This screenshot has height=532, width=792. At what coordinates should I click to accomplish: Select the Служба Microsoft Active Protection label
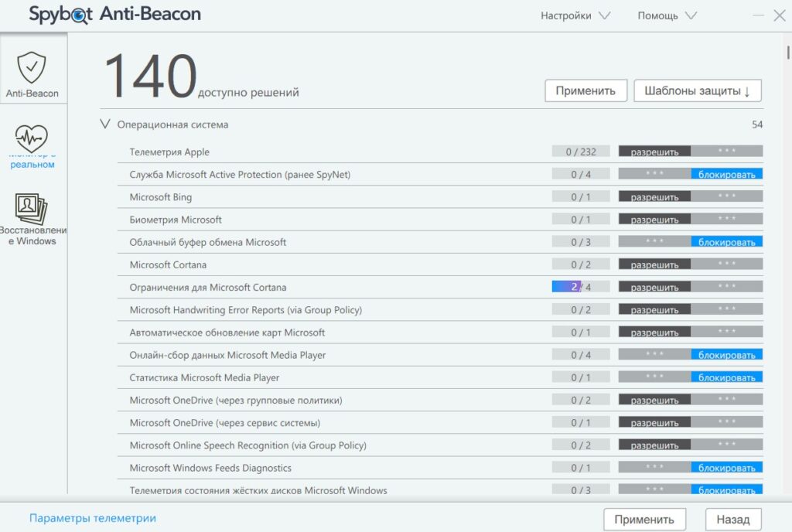coord(240,175)
